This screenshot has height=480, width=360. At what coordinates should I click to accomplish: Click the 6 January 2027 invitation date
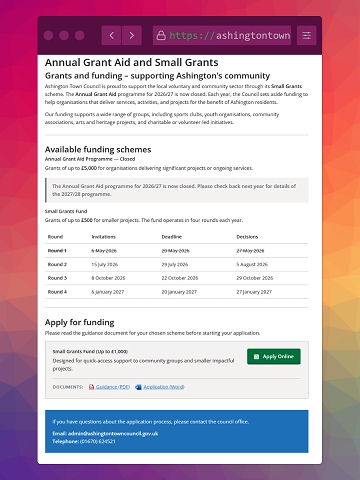point(108,292)
